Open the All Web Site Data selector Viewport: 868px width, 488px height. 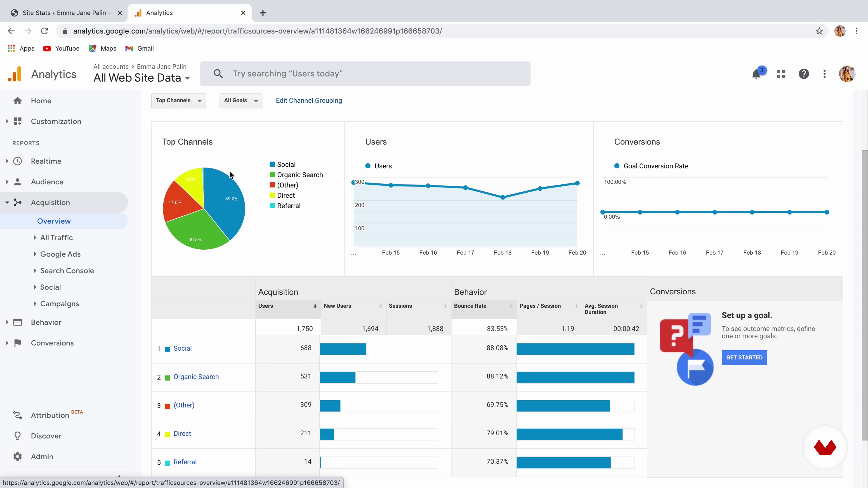[x=142, y=78]
